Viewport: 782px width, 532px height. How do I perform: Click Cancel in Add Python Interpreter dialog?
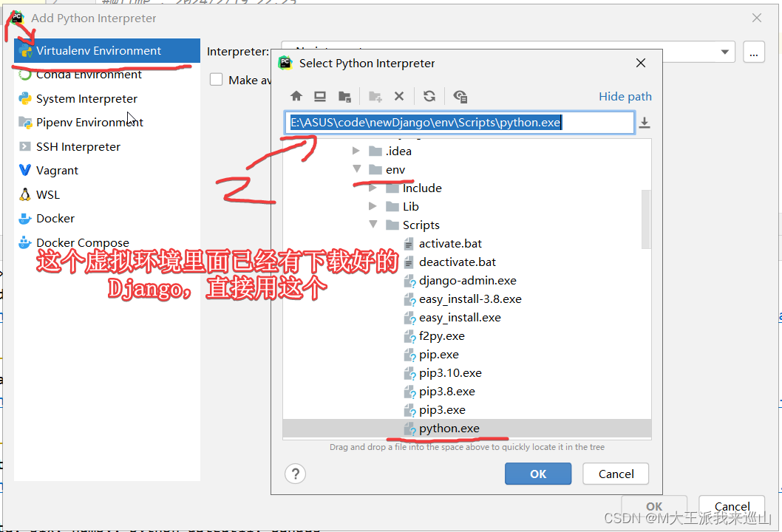tap(732, 507)
